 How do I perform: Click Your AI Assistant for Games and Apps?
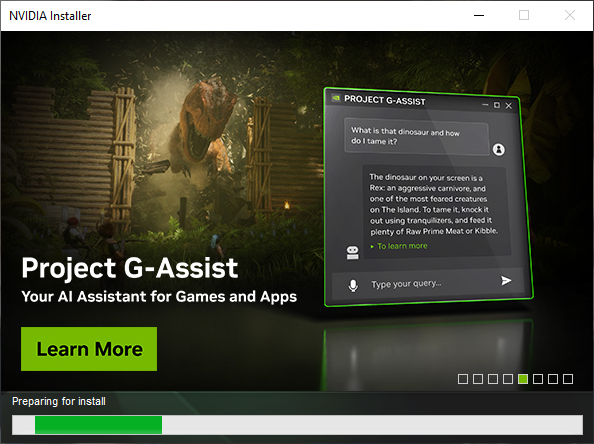[x=159, y=297]
